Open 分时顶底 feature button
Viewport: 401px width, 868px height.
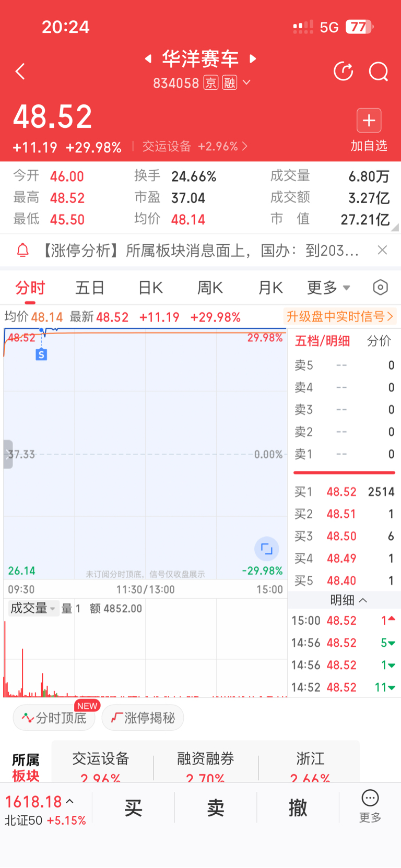coord(54,718)
